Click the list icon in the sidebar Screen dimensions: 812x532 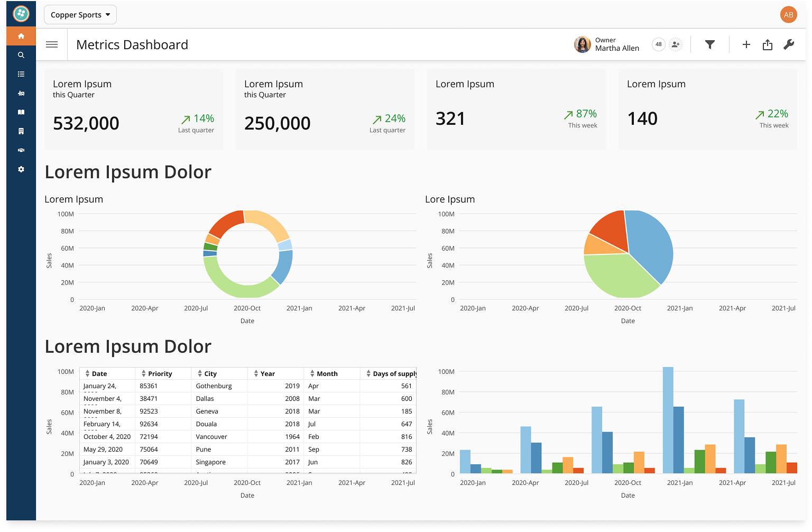(21, 74)
